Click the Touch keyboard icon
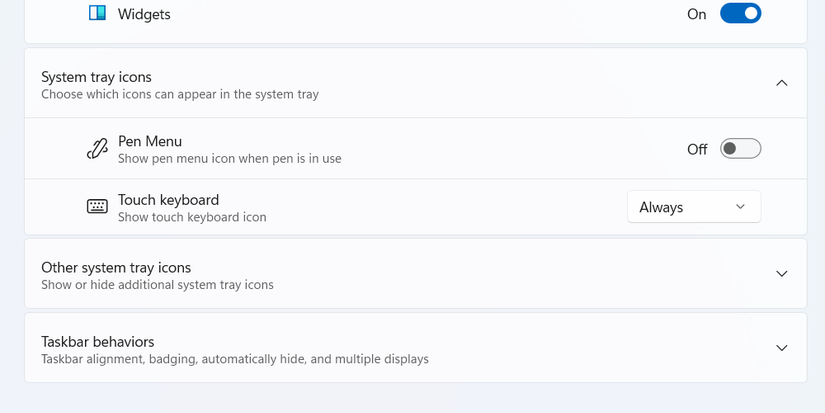 pos(97,207)
